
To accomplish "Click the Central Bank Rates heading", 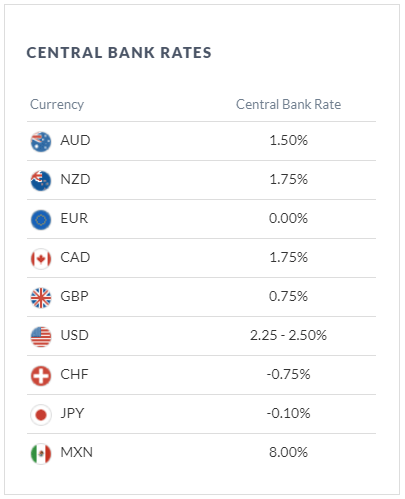I will [x=119, y=53].
